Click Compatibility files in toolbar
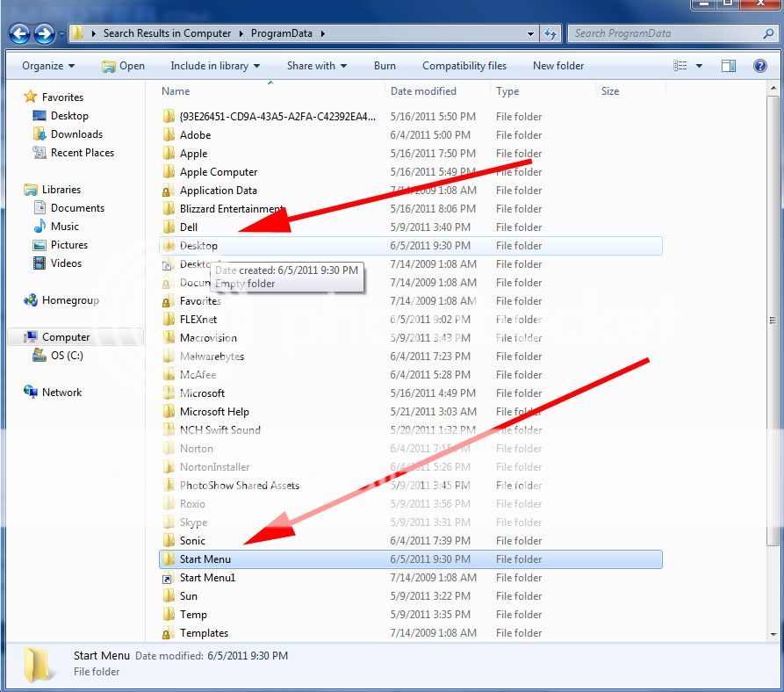This screenshot has height=692, width=784. click(464, 66)
